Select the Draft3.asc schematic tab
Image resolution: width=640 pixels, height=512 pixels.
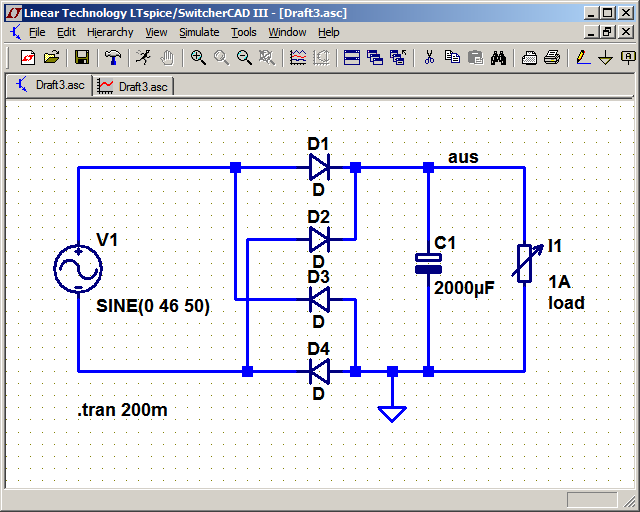pyautogui.click(x=50, y=85)
